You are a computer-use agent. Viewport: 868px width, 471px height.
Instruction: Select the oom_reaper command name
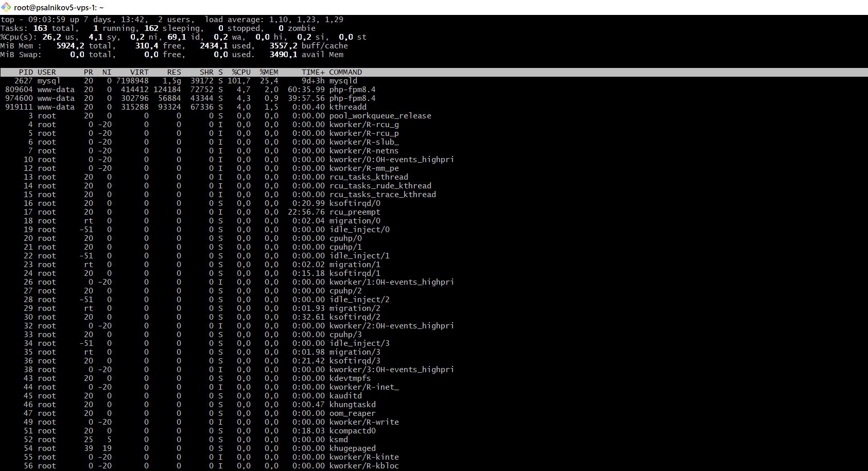click(x=353, y=413)
